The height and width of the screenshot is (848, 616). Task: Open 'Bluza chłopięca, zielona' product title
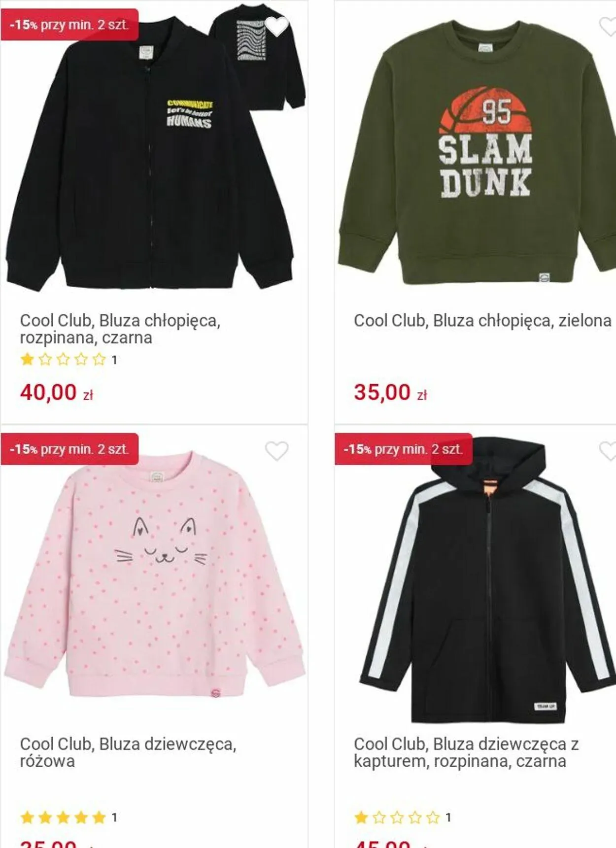[482, 321]
